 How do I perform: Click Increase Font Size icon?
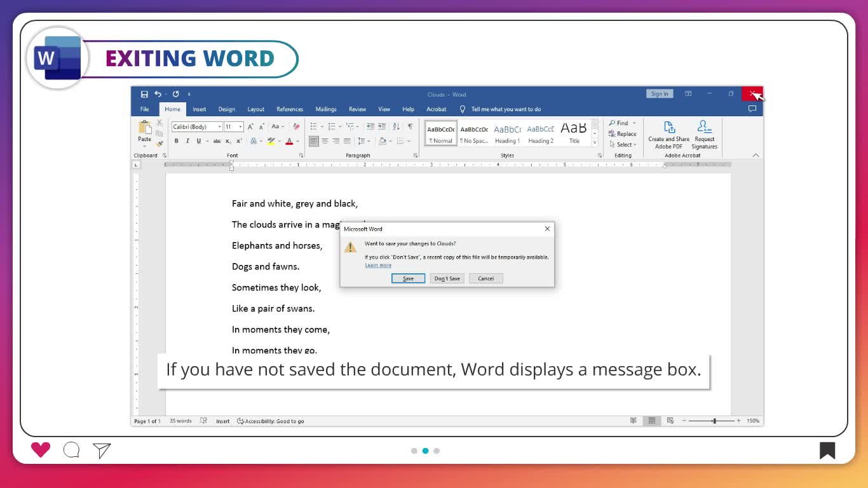click(x=251, y=126)
